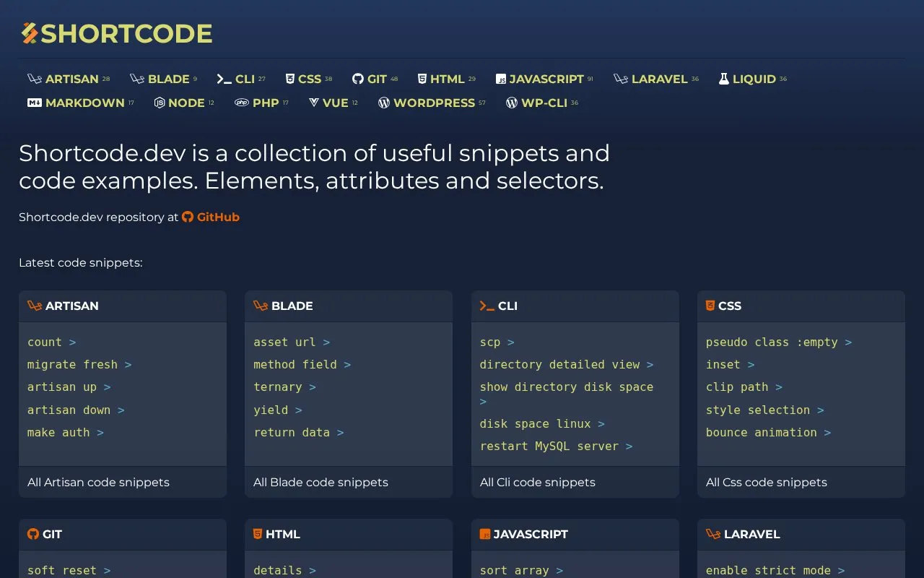Open the 'scp' CLI snippet
Screen dimensions: 924x578
tap(497, 342)
